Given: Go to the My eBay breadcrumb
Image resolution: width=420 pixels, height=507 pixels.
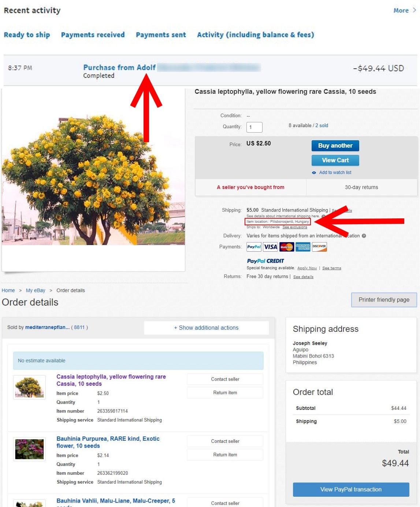Looking at the screenshot, I should 36,290.
